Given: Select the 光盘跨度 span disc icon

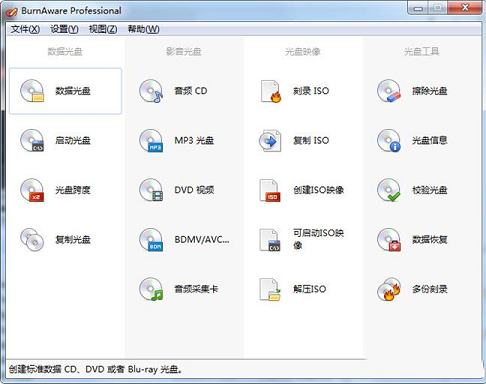Looking at the screenshot, I should [x=32, y=190].
